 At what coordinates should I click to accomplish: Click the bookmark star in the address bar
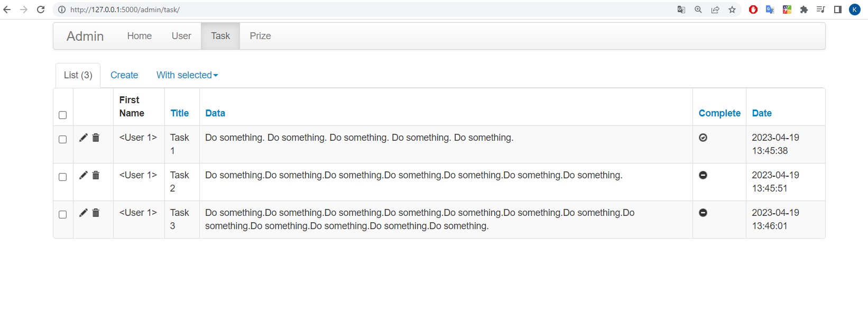732,10
